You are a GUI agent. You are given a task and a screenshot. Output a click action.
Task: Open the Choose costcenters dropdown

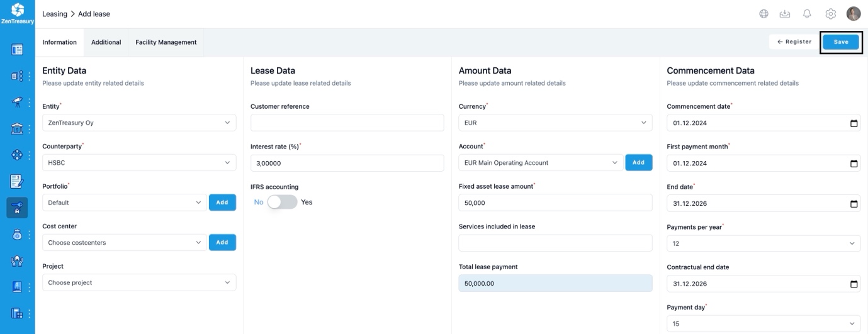click(x=124, y=242)
